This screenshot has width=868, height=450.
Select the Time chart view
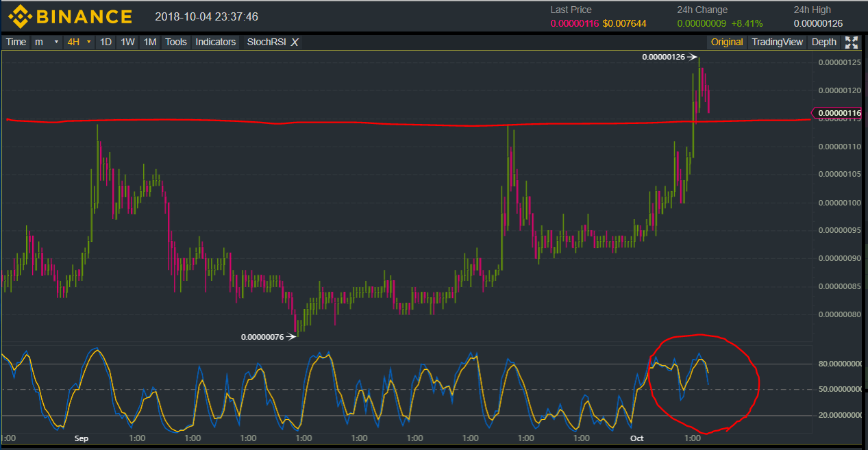pos(16,42)
